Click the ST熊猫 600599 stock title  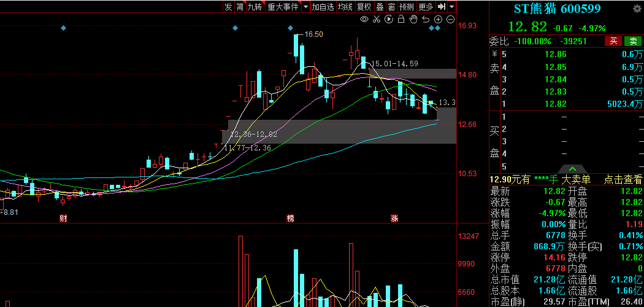pos(558,8)
